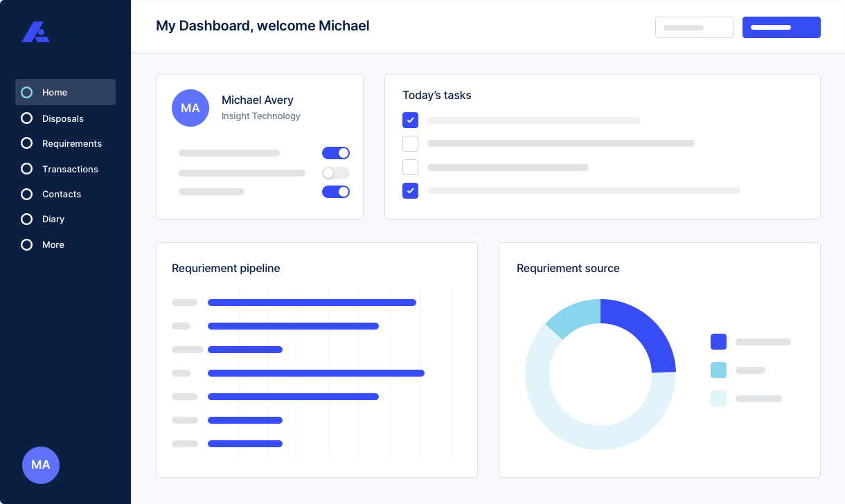The height and width of the screenshot is (504, 845).
Task: Click the circle icon beside Diary
Action: tap(27, 219)
